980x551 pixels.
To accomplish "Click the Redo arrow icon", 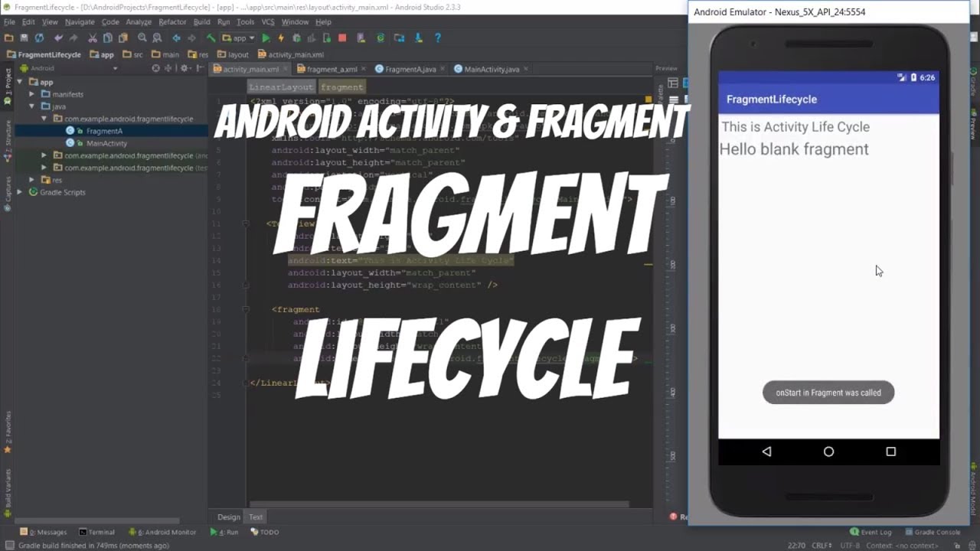I will tap(73, 37).
